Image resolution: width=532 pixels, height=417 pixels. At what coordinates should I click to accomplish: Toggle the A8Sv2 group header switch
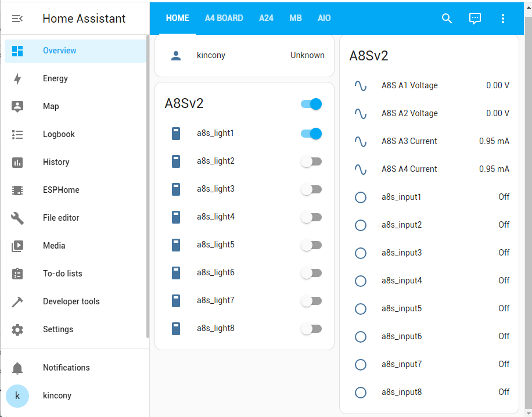pos(311,104)
